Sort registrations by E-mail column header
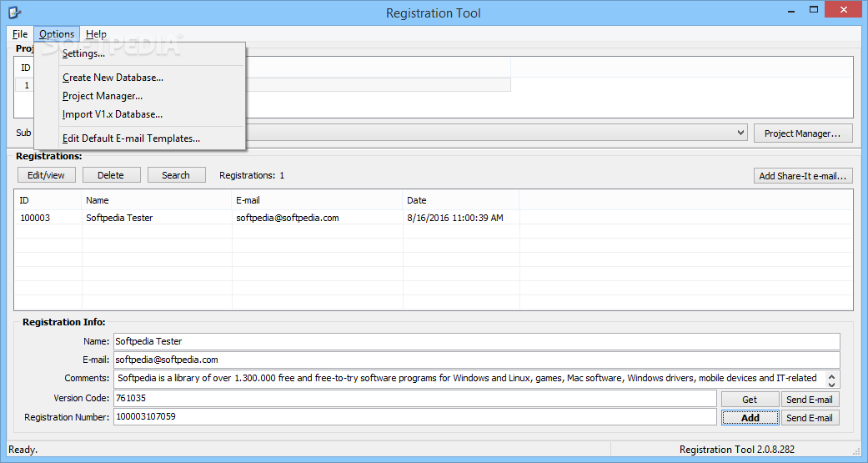 [317, 200]
